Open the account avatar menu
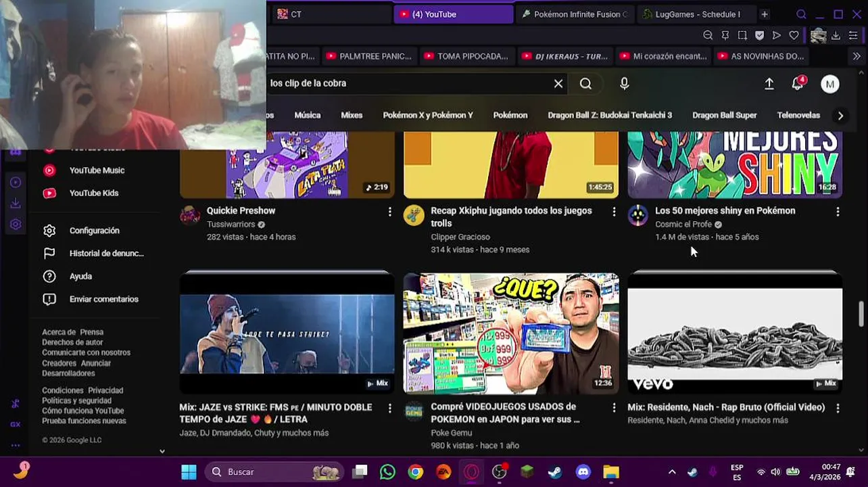Viewport: 868px width, 487px height. coord(829,84)
